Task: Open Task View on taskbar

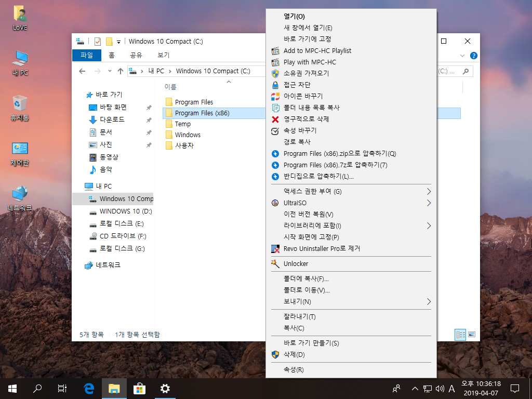Action: [x=62, y=389]
